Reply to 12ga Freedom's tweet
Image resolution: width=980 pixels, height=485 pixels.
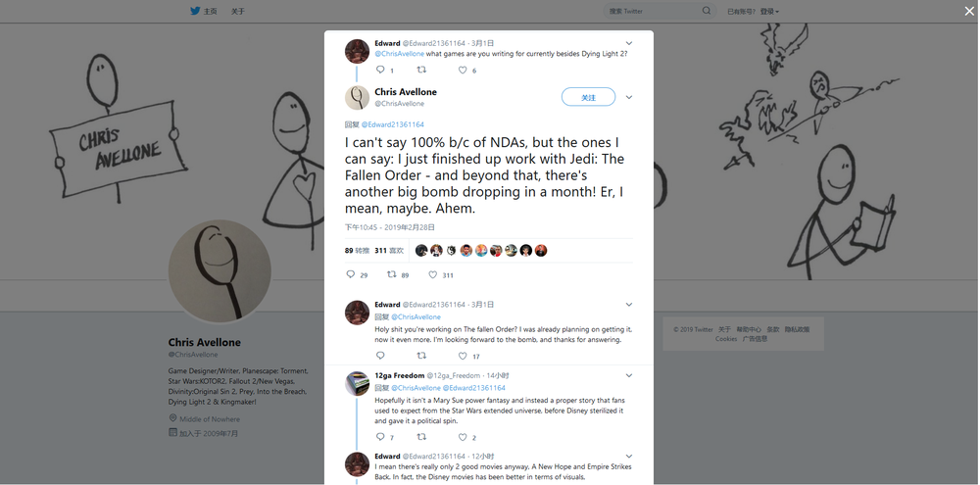380,437
